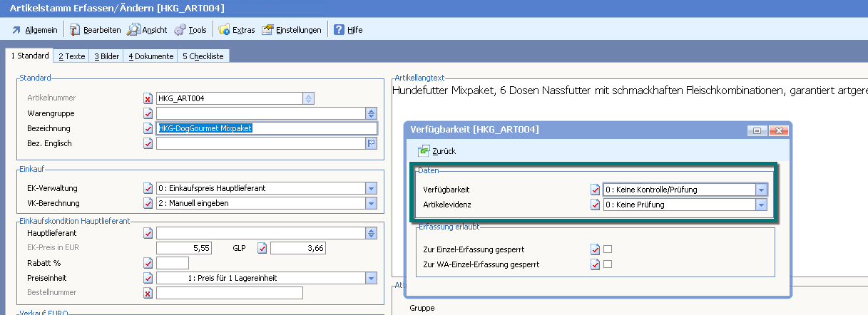
Task: Open the 4 Dokumente tab
Action: [150, 56]
